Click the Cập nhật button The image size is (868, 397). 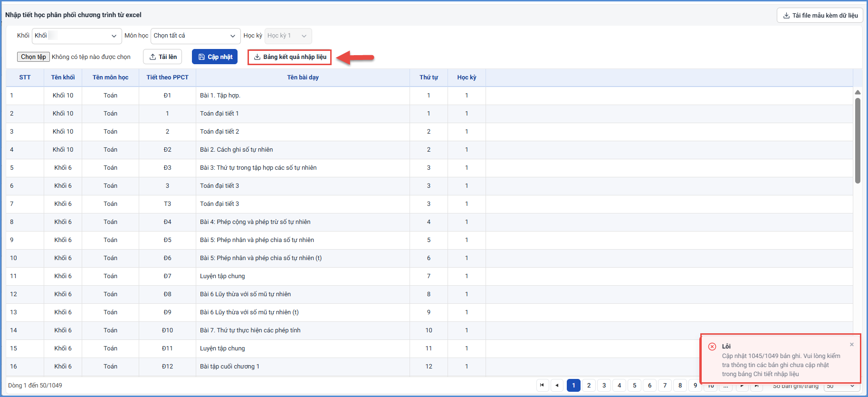pyautogui.click(x=215, y=57)
